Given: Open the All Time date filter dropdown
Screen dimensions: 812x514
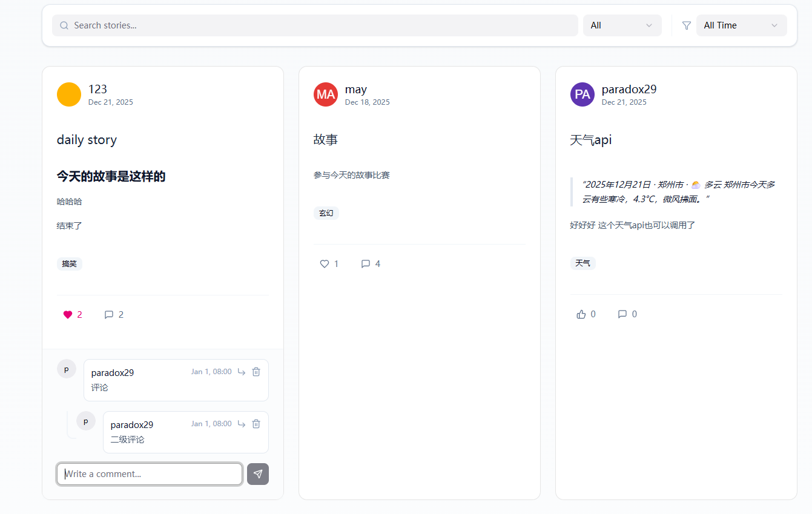Looking at the screenshot, I should (741, 25).
